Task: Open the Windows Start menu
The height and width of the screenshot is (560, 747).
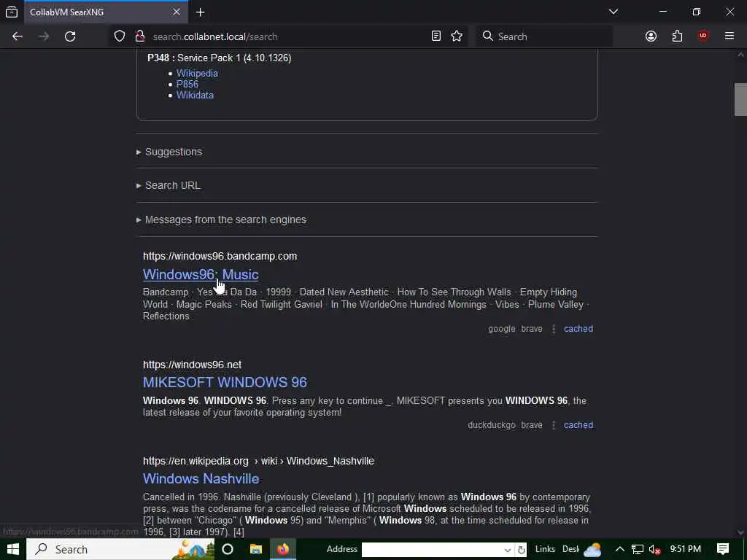Action: coord(13,549)
